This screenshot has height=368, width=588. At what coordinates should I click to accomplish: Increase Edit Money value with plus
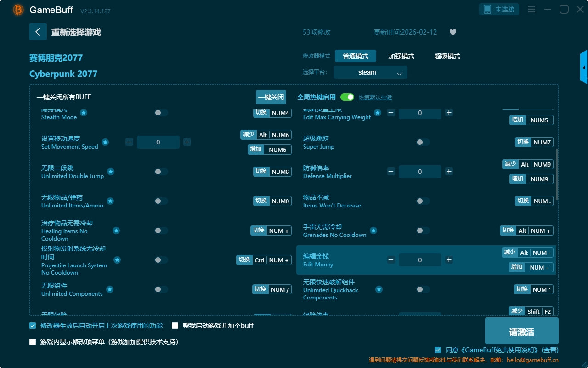449,260
